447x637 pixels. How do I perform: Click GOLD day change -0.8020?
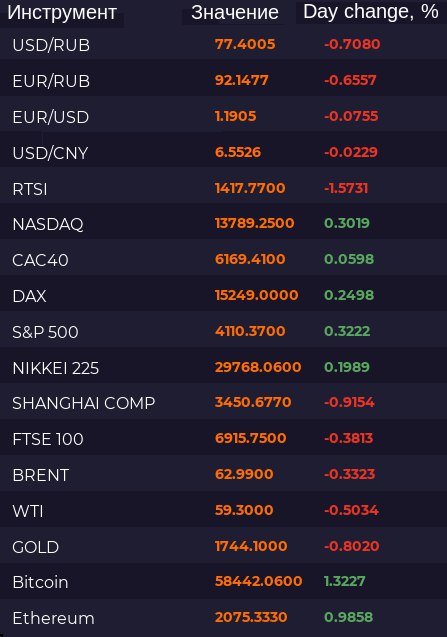pyautogui.click(x=352, y=546)
